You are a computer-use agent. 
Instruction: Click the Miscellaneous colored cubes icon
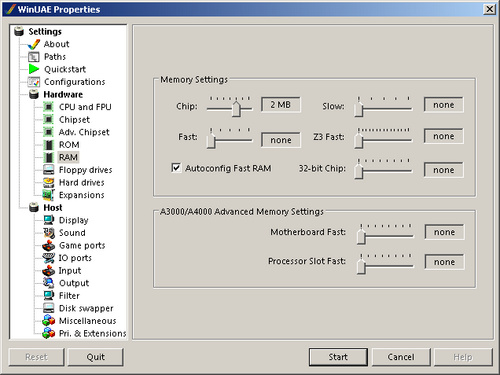(x=49, y=321)
